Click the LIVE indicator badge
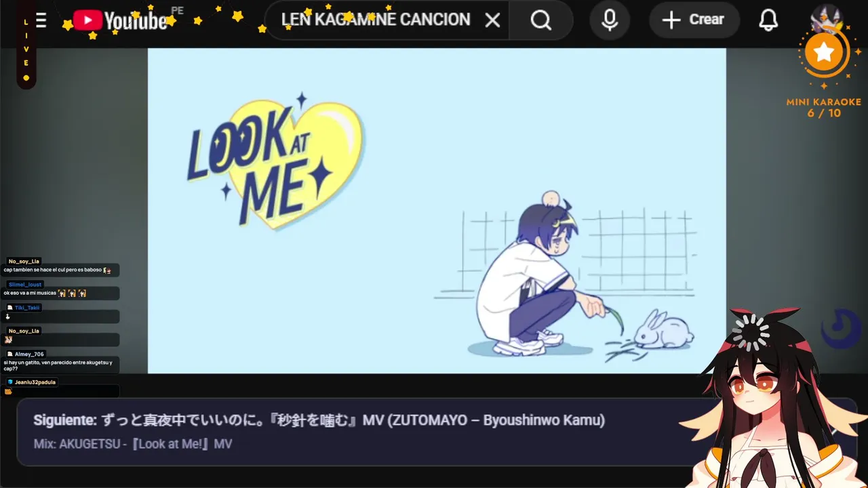This screenshot has width=868, height=488. pos(26,49)
